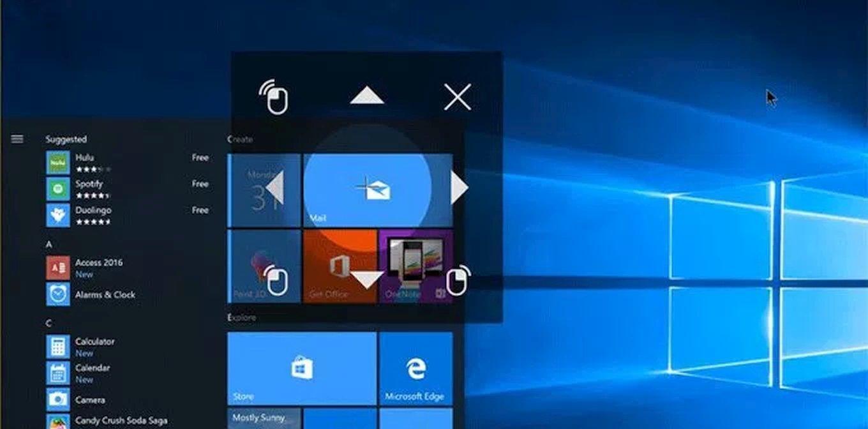Open the Monday 31 calendar tile

(x=264, y=190)
